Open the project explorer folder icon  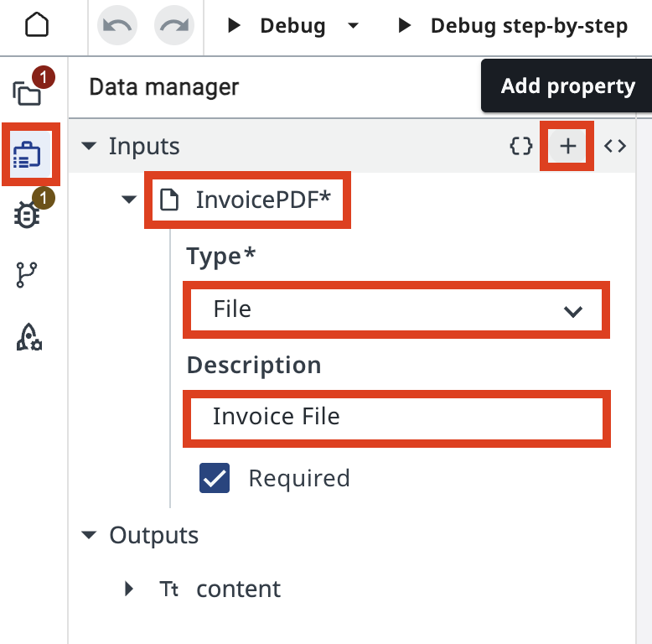pyautogui.click(x=27, y=92)
